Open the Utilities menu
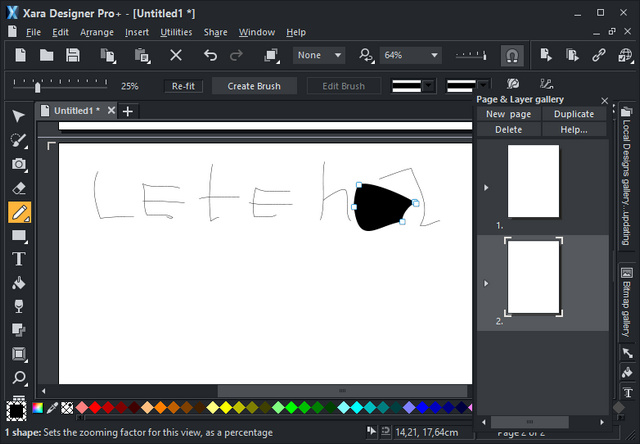Image resolution: width=640 pixels, height=444 pixels. (176, 32)
